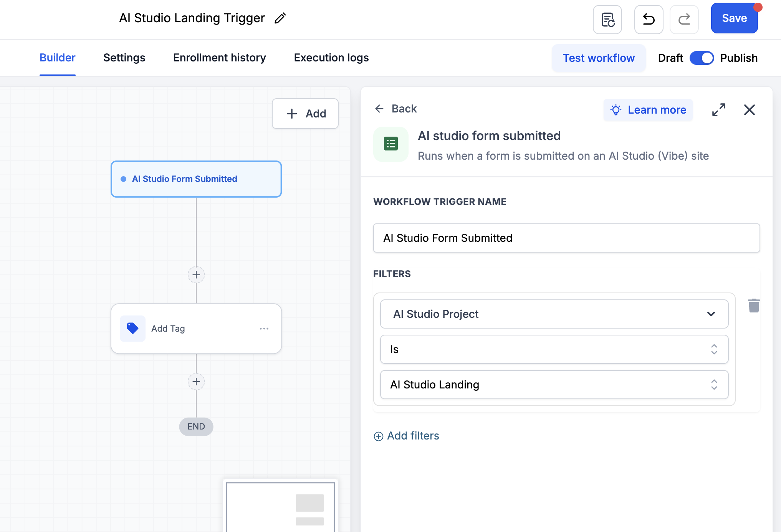781x532 pixels.
Task: Click the END node
Action: click(x=196, y=426)
